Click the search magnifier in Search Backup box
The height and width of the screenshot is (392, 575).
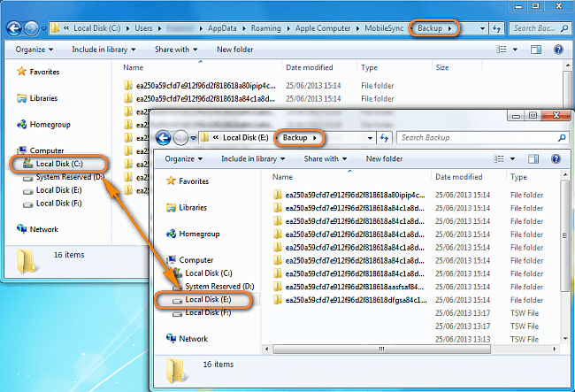point(562,138)
